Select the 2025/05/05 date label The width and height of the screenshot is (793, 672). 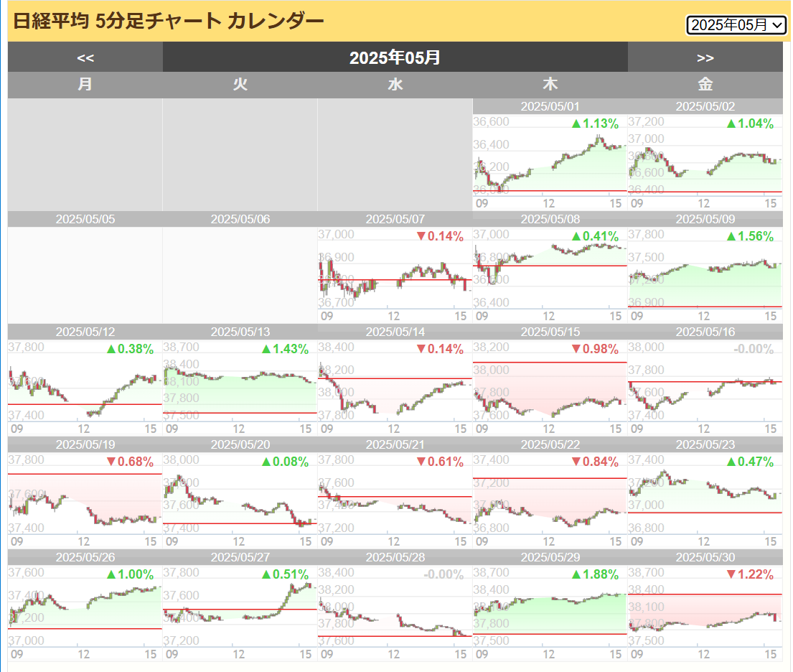[x=85, y=219]
